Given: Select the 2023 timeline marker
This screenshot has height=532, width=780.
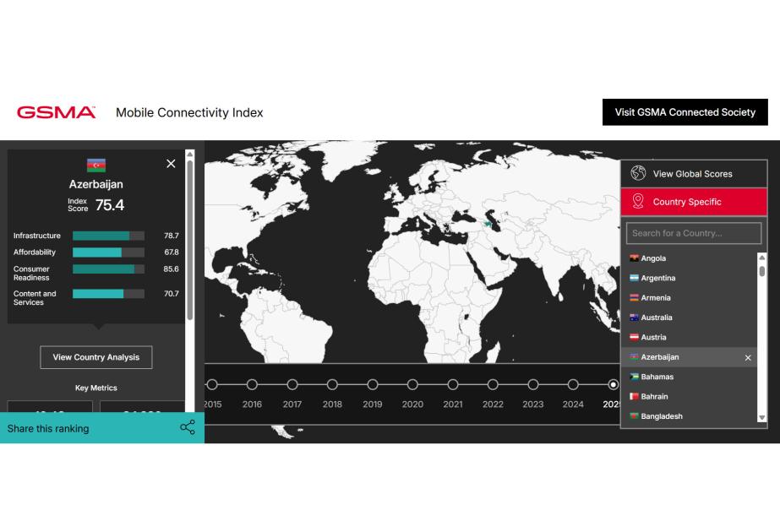Looking at the screenshot, I should coord(532,384).
